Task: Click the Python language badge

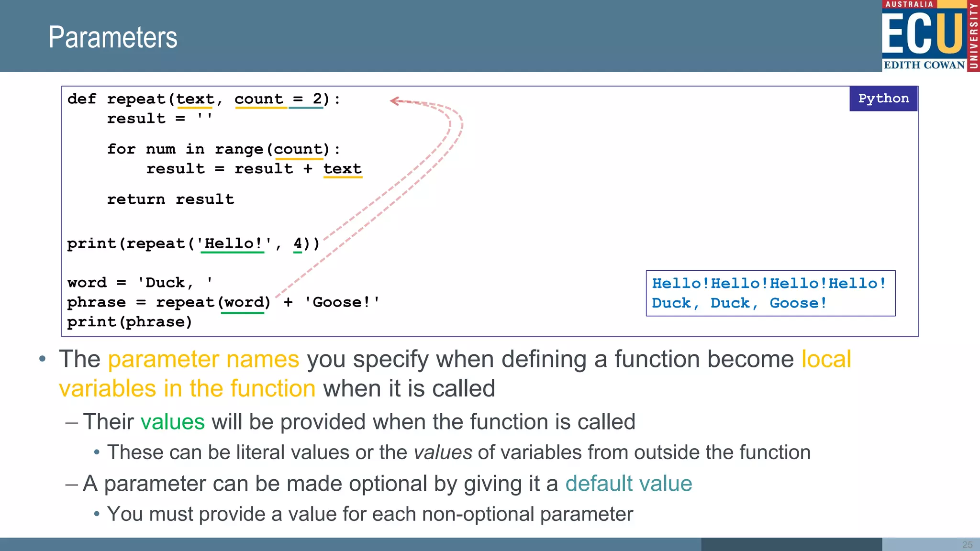Action: coord(883,99)
